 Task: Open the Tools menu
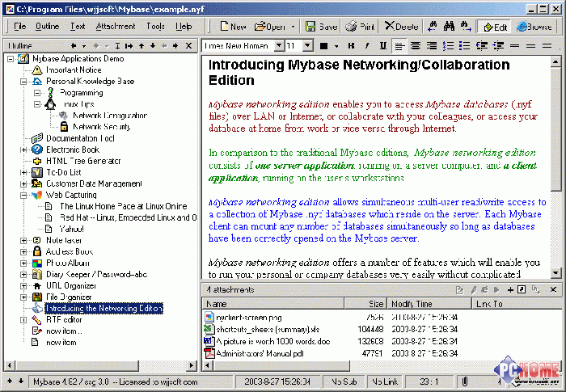155,27
